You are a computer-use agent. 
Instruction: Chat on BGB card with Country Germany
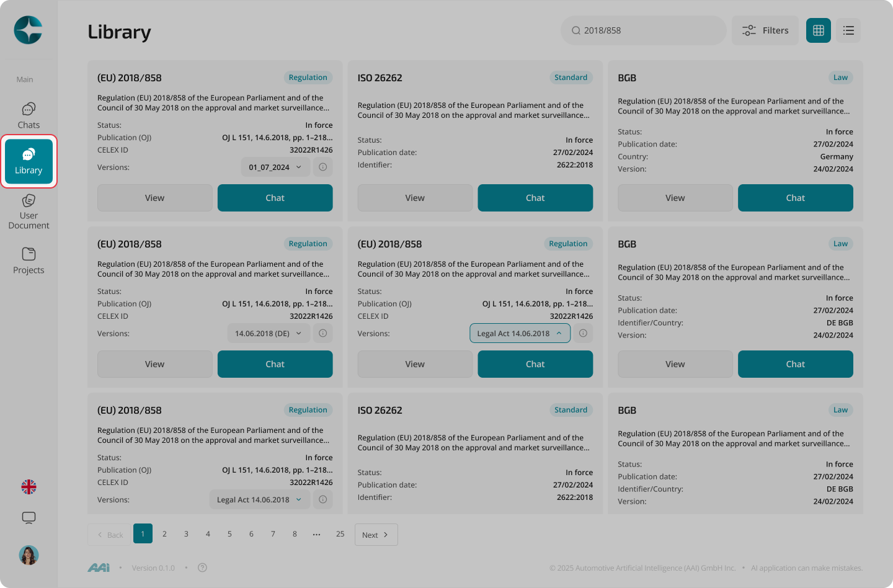pos(796,198)
